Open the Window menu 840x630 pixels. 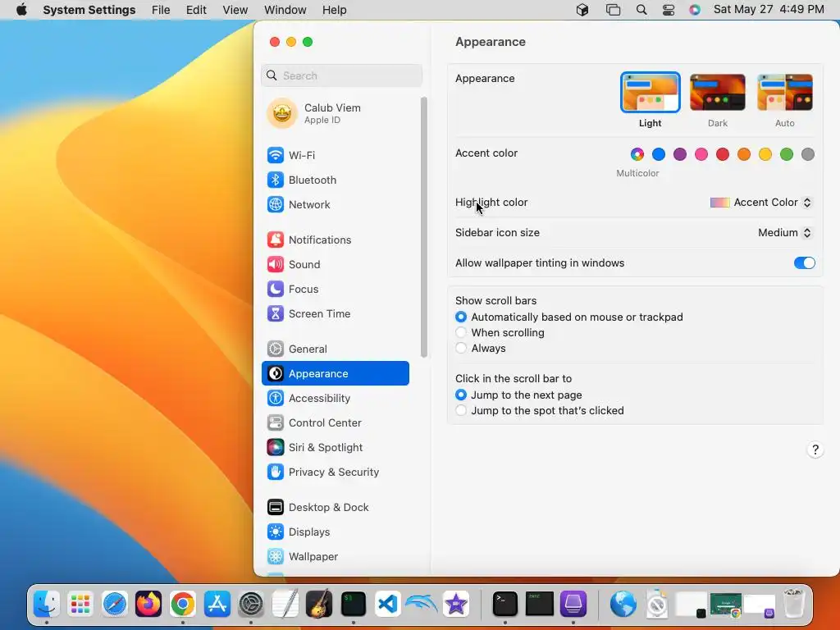point(285,10)
